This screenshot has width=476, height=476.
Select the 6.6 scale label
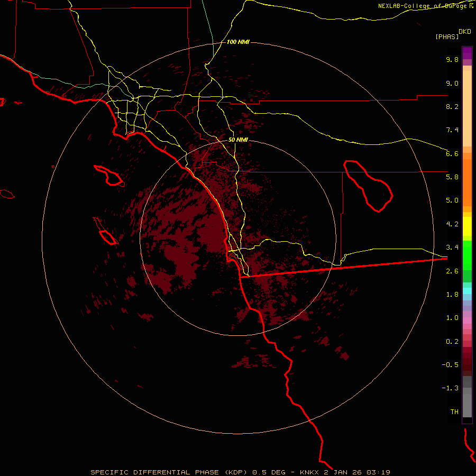(x=452, y=153)
